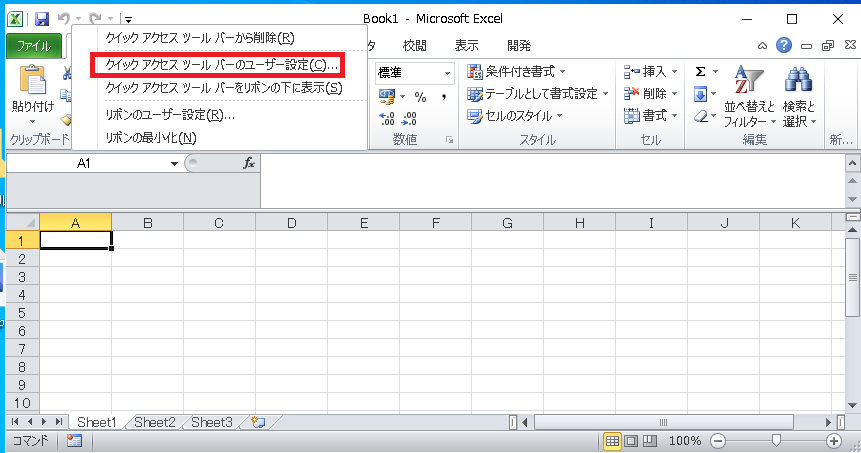This screenshot has height=453, width=861.
Task: Restore the workbook window icon
Action: [828, 46]
